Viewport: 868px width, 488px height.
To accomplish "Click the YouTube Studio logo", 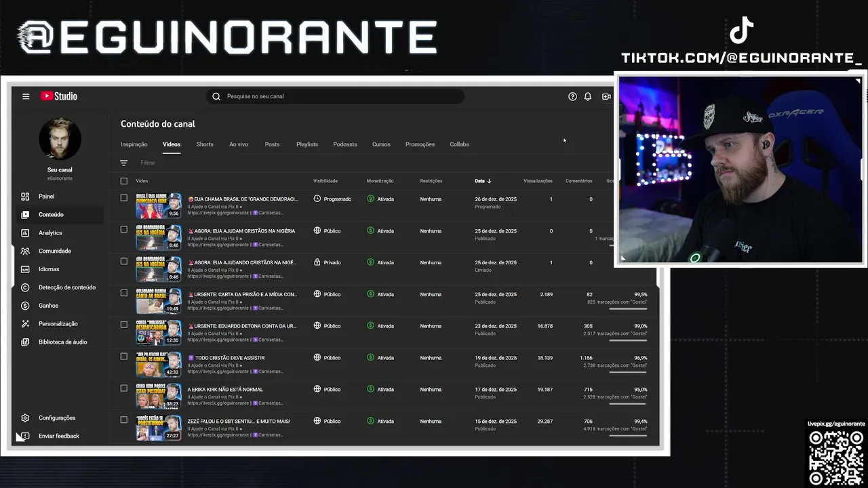I will click(58, 96).
